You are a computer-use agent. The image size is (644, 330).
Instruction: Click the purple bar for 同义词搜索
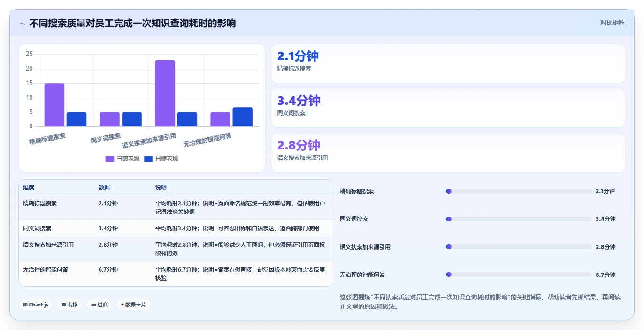pyautogui.click(x=110, y=119)
